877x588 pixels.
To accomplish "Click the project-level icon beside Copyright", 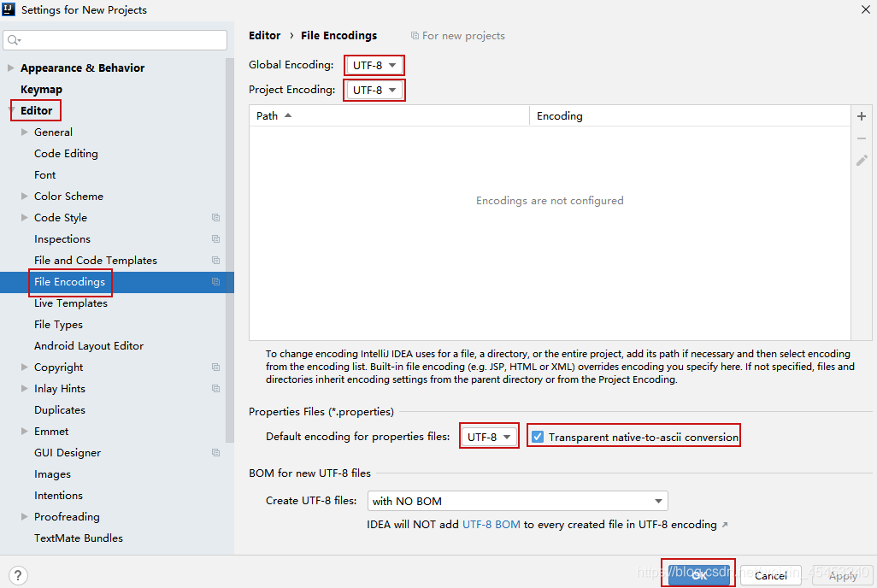I will 216,367.
